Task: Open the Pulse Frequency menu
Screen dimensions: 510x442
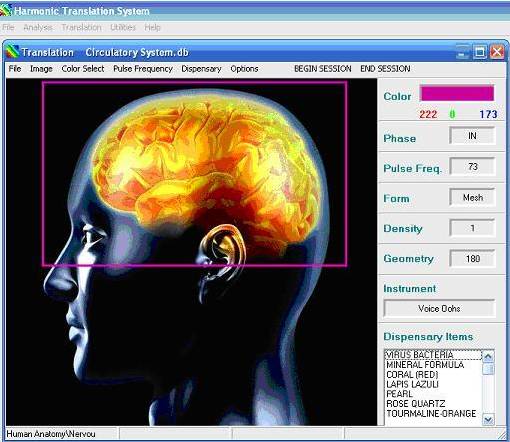Action: tap(143, 69)
